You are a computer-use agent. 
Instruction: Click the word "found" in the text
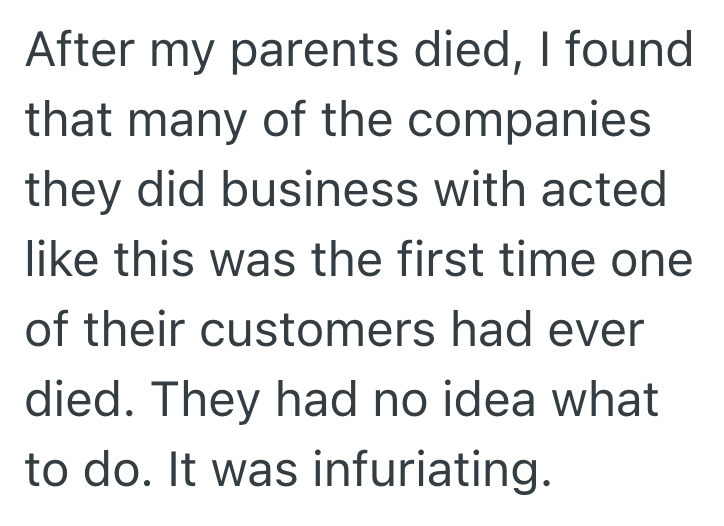(632, 52)
